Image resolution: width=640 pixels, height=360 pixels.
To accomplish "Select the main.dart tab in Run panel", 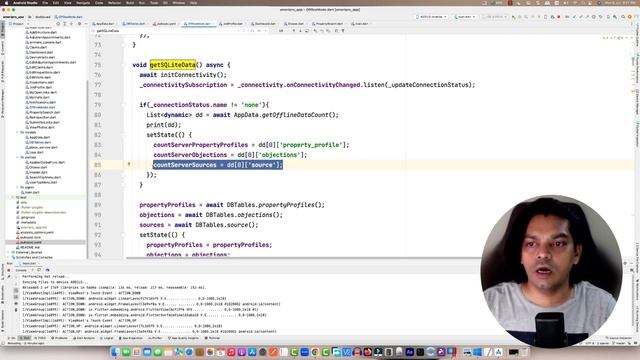I will point(29,263).
